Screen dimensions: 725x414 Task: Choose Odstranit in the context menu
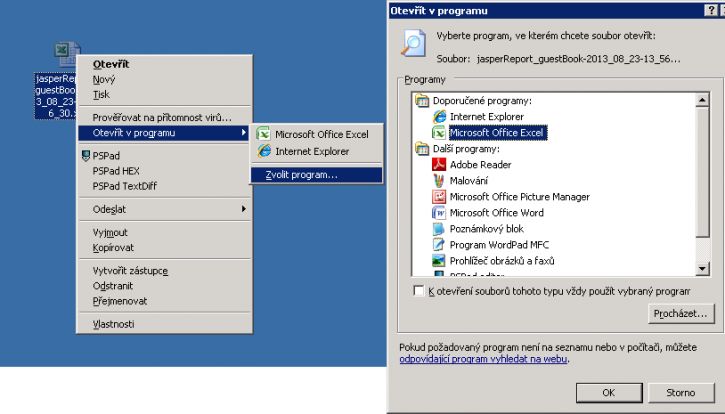164,286
